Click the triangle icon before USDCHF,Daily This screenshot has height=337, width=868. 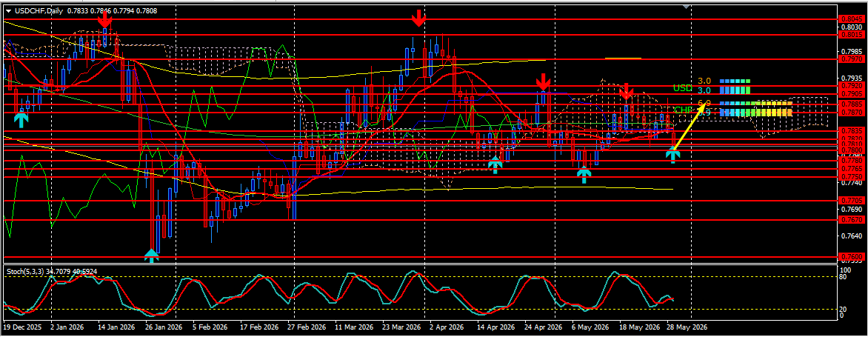(7, 10)
